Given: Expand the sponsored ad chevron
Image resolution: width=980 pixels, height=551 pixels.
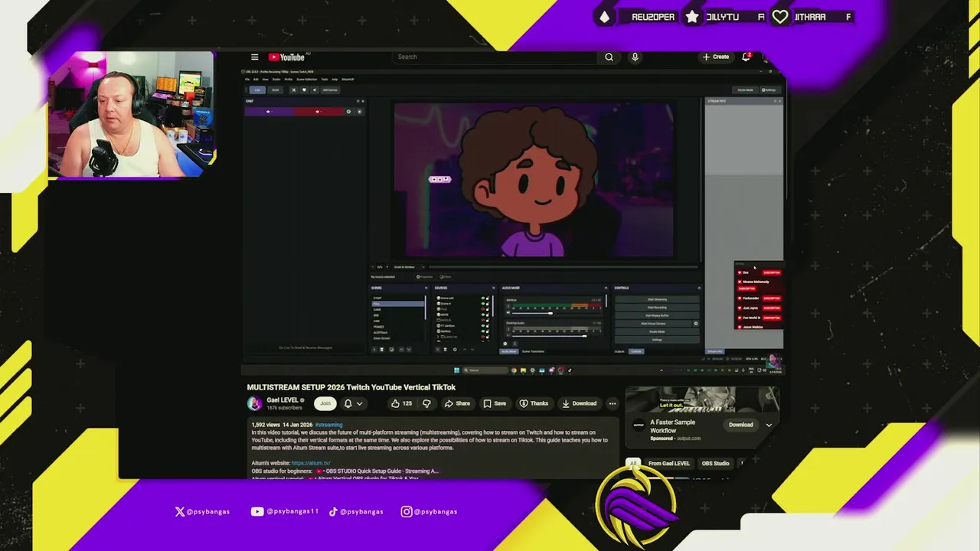Looking at the screenshot, I should [769, 425].
